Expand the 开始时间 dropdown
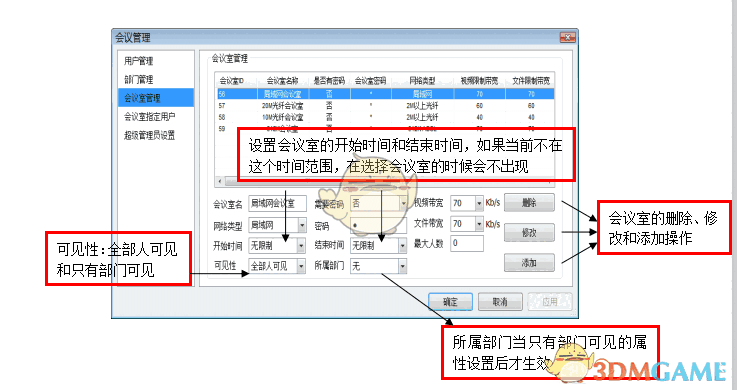737x390 pixels. point(301,245)
